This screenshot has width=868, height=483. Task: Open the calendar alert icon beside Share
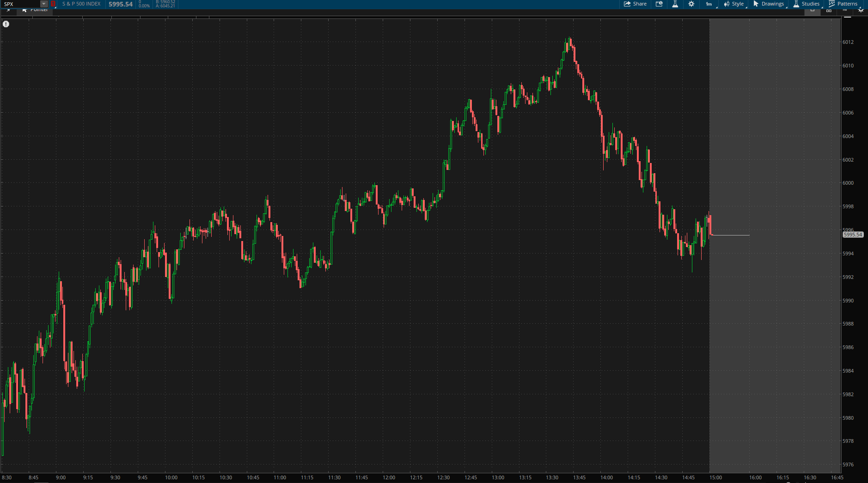pos(659,4)
